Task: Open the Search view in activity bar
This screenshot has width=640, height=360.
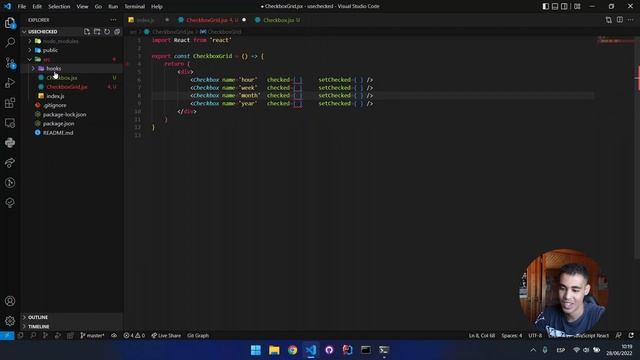Action: pos(10,42)
